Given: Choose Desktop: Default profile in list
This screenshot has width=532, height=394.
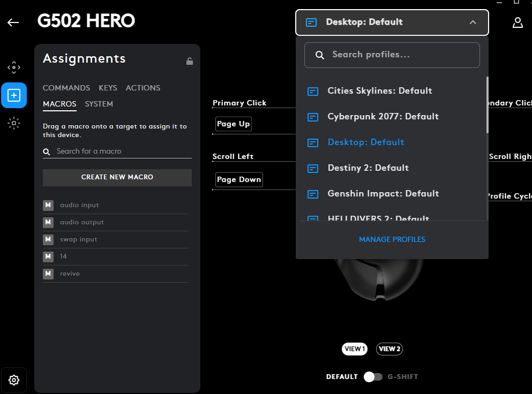Looking at the screenshot, I should coord(392,142).
